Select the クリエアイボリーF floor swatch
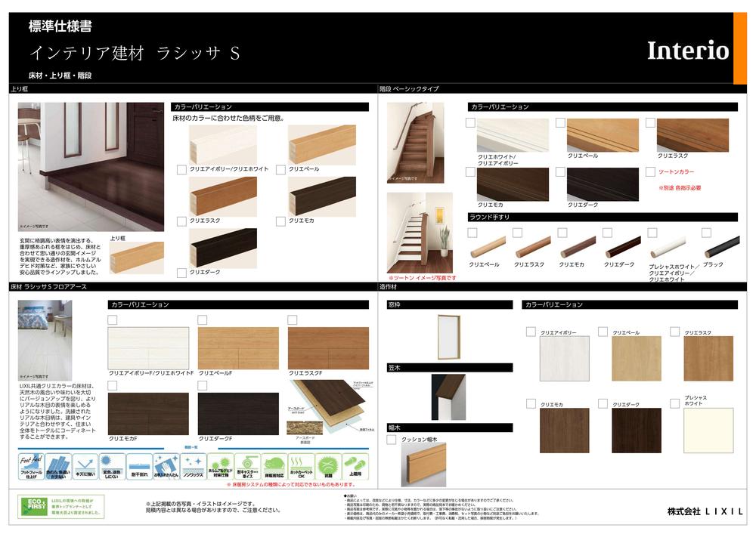Viewport: 756px width, 534px height. pyautogui.click(x=148, y=348)
